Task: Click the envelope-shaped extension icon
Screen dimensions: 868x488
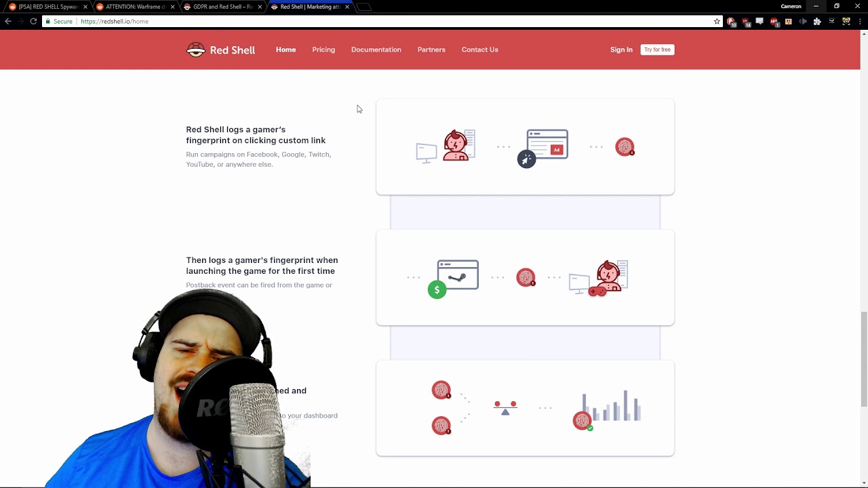Action: pyautogui.click(x=831, y=22)
